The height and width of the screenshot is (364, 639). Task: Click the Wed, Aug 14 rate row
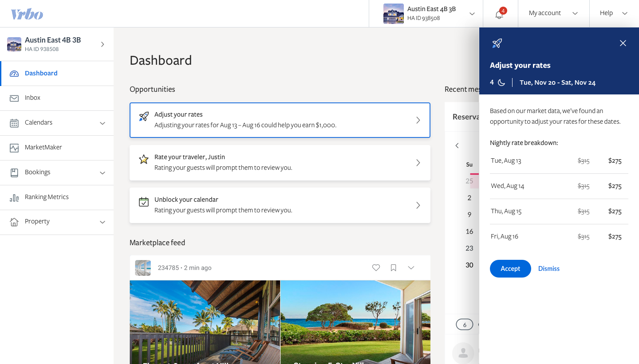click(x=559, y=186)
